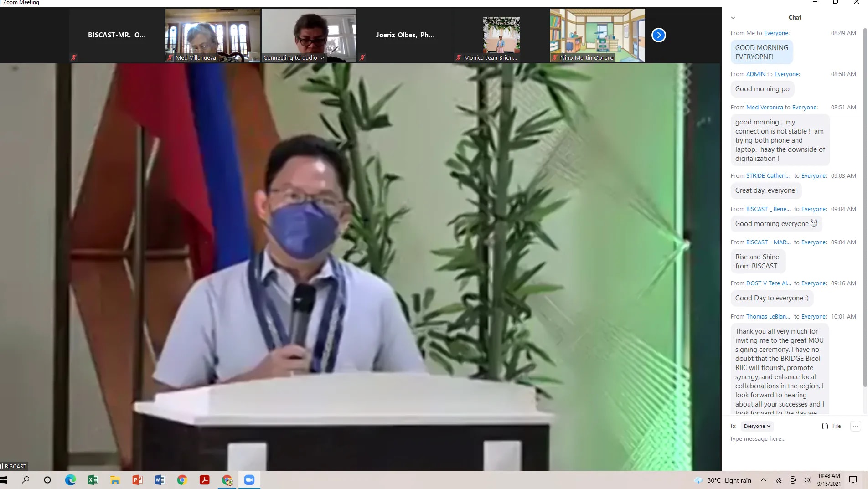Click the next participants arrow button
Viewport: 868px width, 489px height.
coord(658,35)
